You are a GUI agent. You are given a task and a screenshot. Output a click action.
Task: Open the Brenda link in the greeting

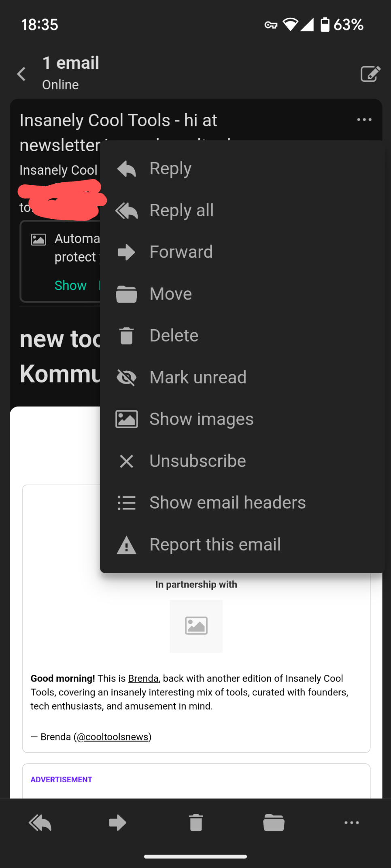pos(143,678)
